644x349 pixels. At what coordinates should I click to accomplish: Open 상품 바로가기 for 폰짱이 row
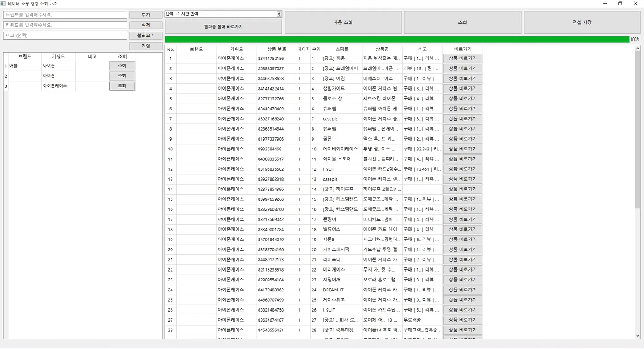click(463, 219)
